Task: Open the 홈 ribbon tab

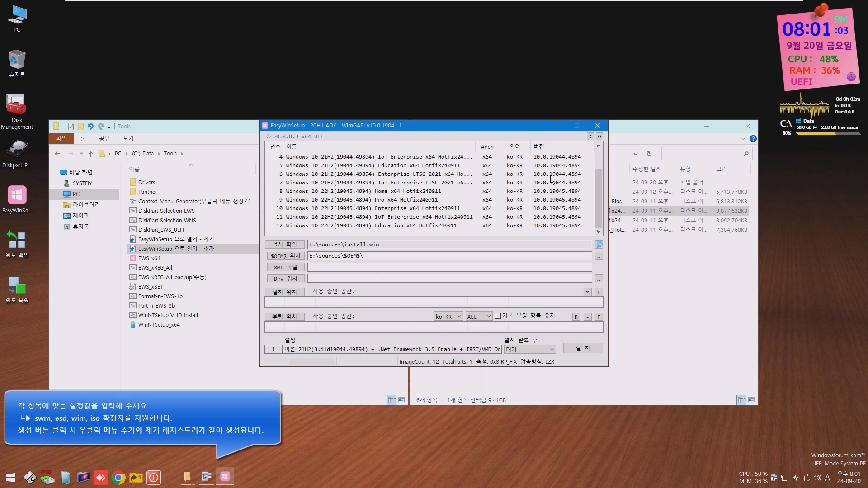Action: [x=83, y=138]
